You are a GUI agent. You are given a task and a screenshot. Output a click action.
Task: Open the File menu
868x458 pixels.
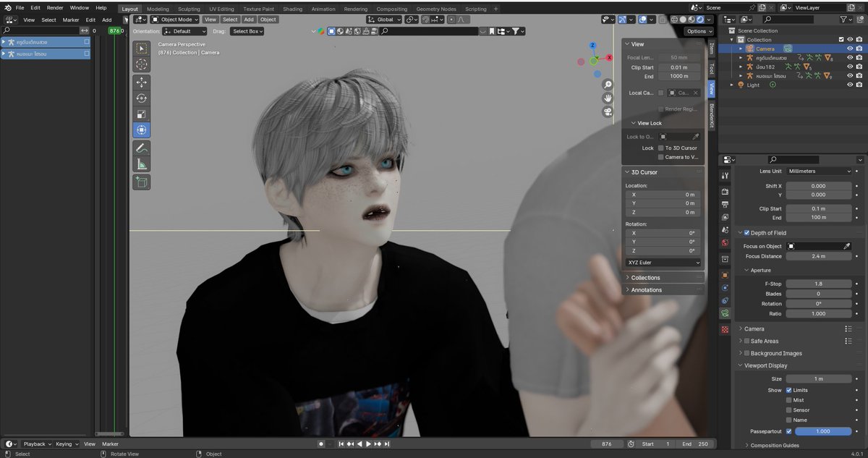tap(20, 7)
